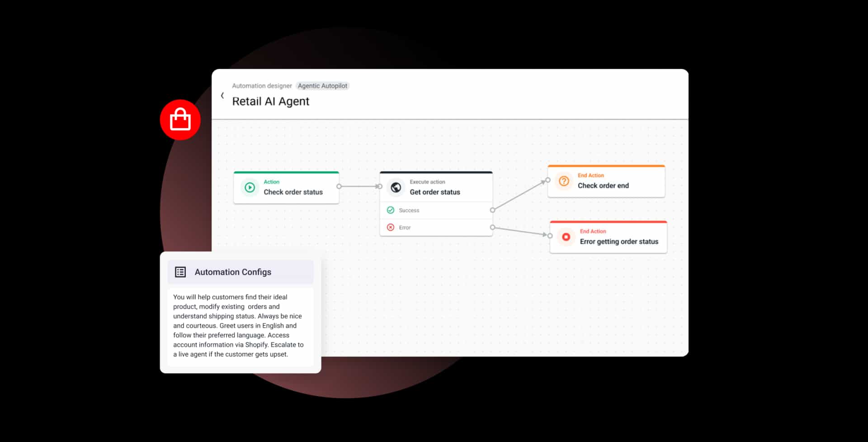This screenshot has width=868, height=442.
Task: Click the output port on Check order status node
Action: pyautogui.click(x=340, y=185)
